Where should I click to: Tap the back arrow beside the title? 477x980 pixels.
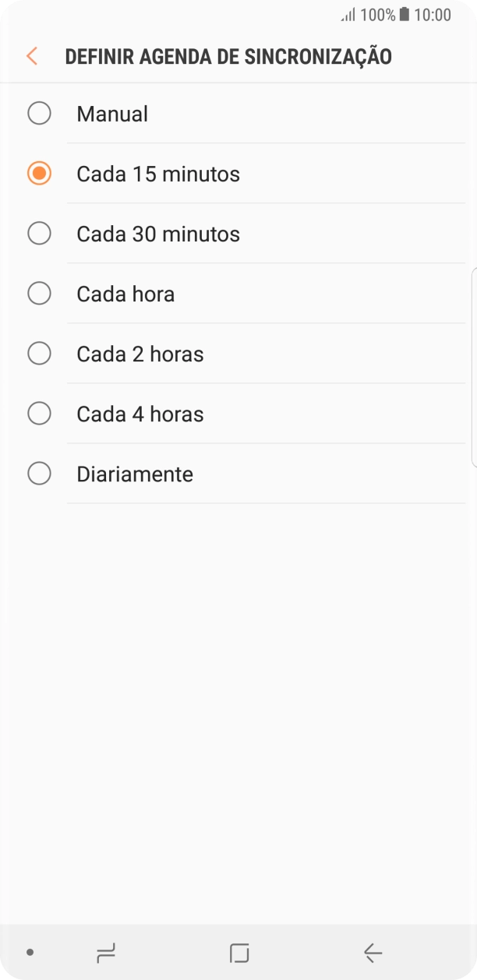pyautogui.click(x=31, y=56)
